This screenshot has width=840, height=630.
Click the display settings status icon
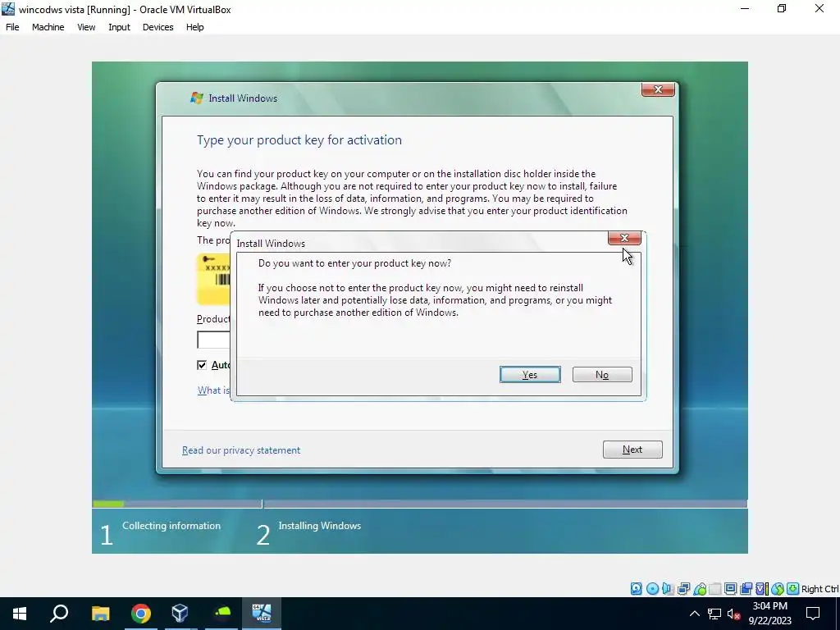(x=730, y=589)
